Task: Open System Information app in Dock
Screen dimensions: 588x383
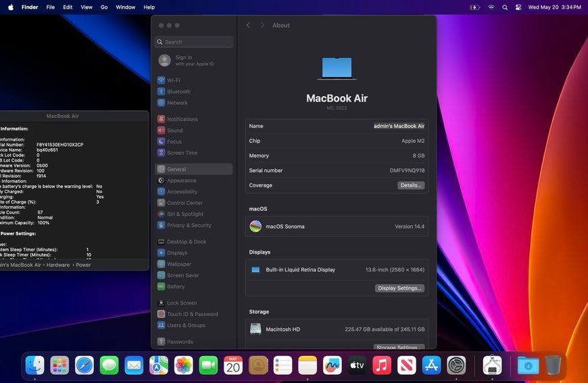Action: coord(493,365)
